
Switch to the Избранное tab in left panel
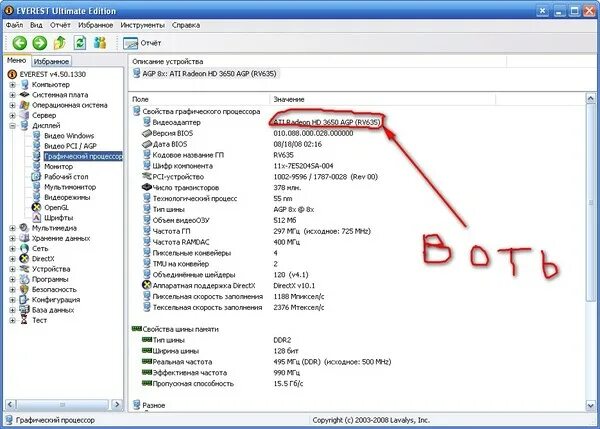(51, 61)
